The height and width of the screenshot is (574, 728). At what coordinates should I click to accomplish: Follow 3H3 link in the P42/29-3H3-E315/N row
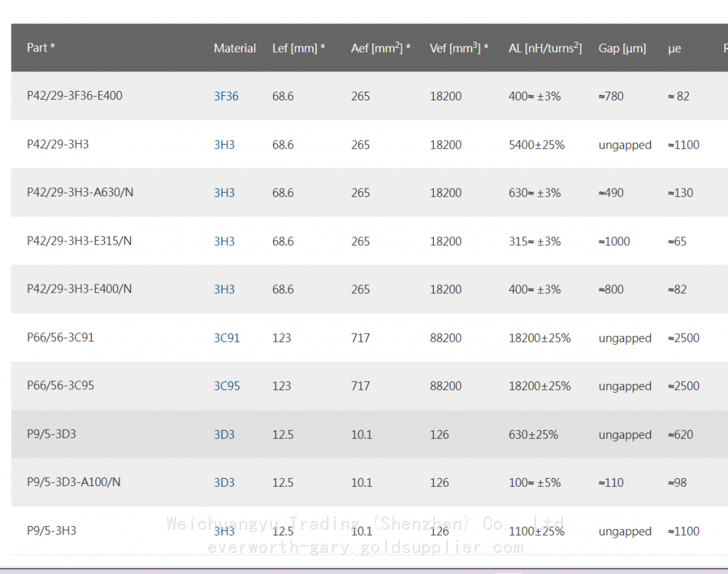[224, 242]
